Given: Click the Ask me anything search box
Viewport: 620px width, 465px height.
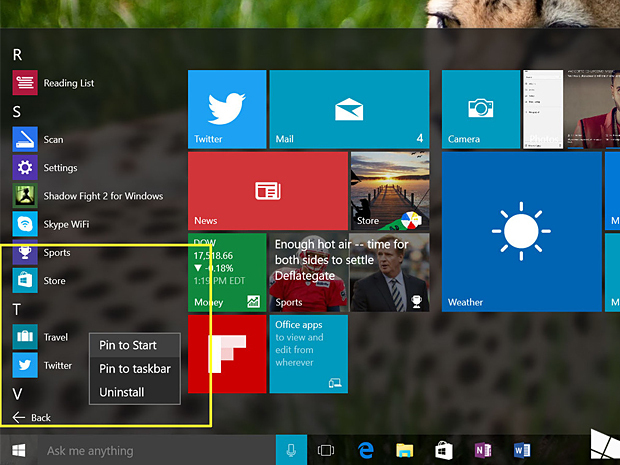Looking at the screenshot, I should coord(156,450).
